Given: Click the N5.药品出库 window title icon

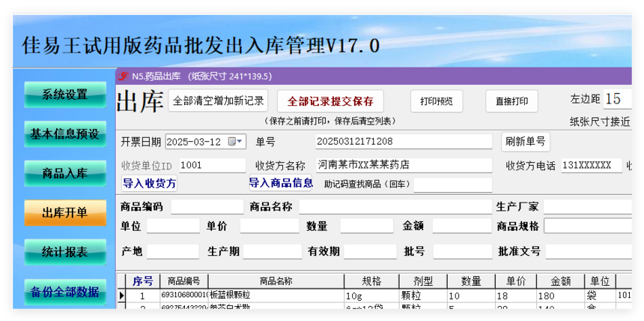Looking at the screenshot, I should 123,76.
